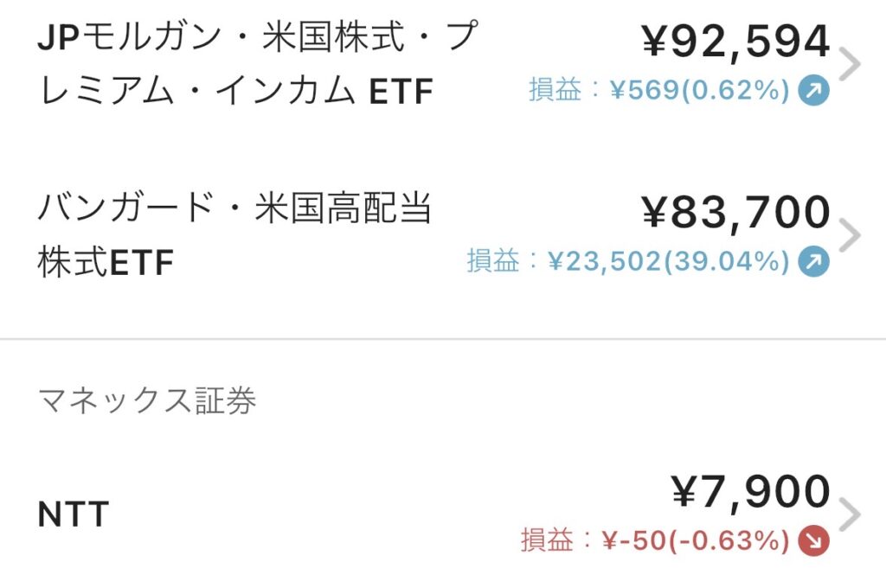Tap the 損益 label in the JPモルガン row

[x=555, y=91]
